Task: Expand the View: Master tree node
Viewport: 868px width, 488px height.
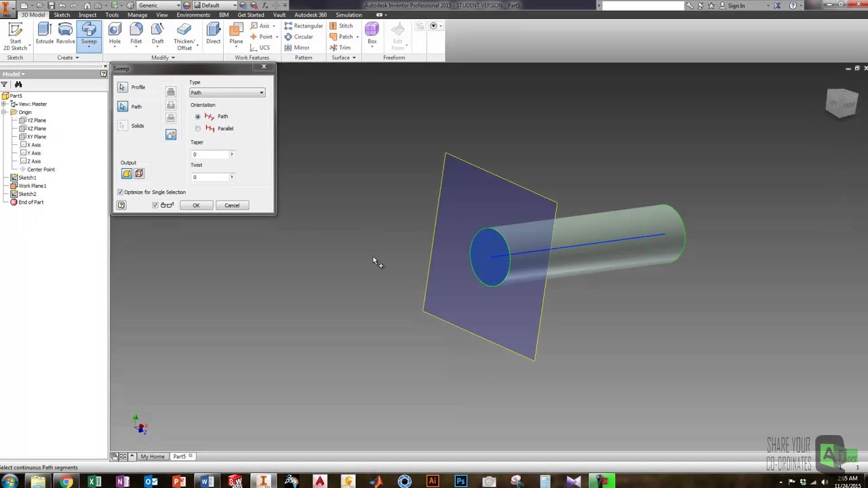Action: tap(5, 104)
